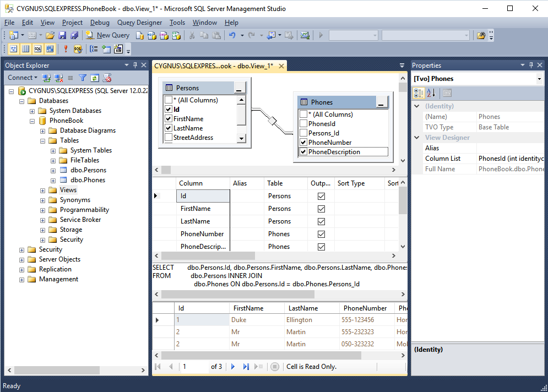
Task: Click the Verify SQL Syntax icon
Action: click(78, 49)
